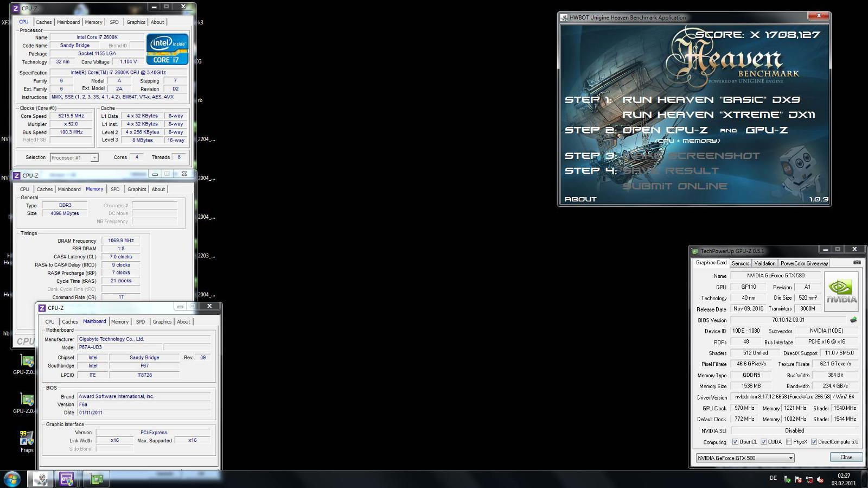Viewport: 868px width, 488px height.
Task: Click GPU-Z link in Heaven launcher step 2
Action: click(x=767, y=130)
